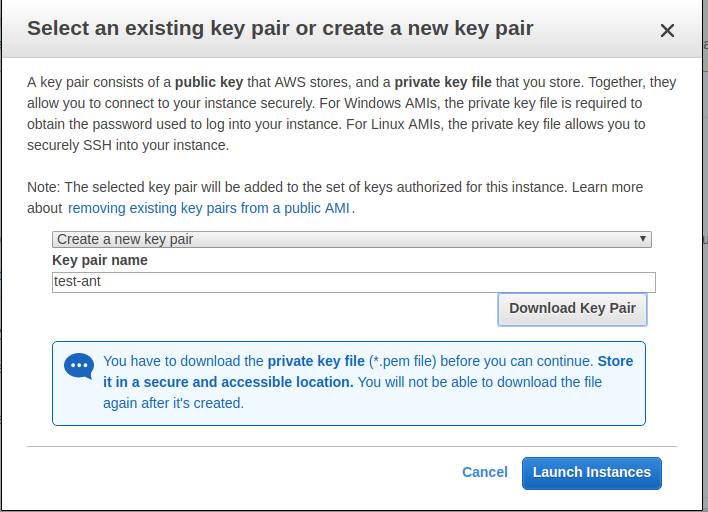
Task: Open removing existing key pairs link
Action: click(x=209, y=208)
